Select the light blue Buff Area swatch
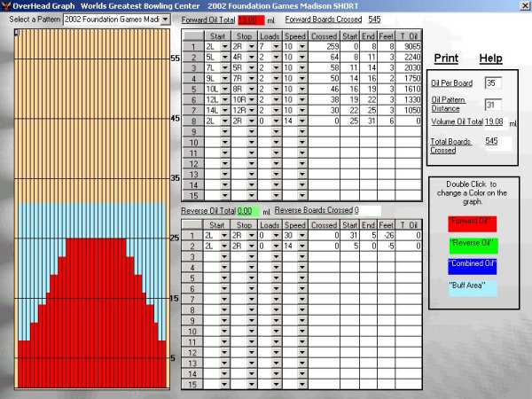The height and width of the screenshot is (399, 532). point(472,286)
